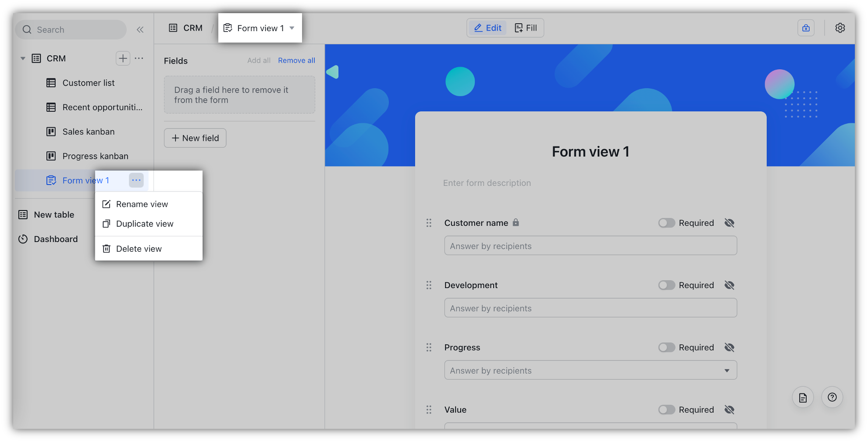Enable the Required toggle for Customer name
Viewport: 868px width, 442px height.
[666, 223]
